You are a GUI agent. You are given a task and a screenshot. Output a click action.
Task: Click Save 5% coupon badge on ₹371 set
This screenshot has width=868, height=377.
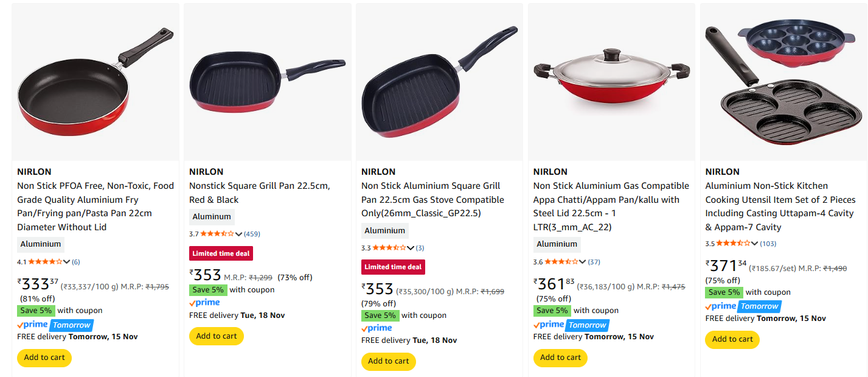[x=724, y=292]
